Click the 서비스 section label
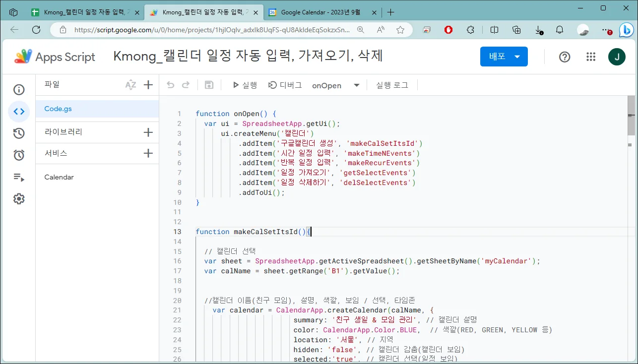 (56, 153)
